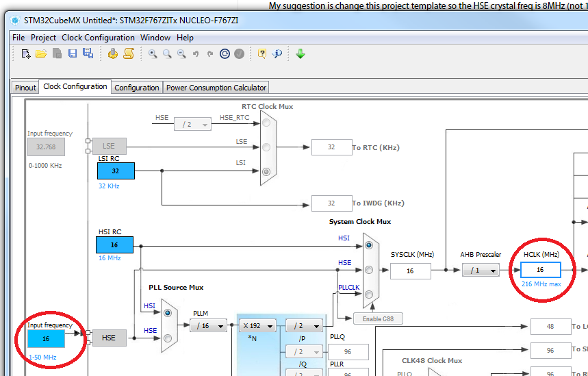Click the grayed Import Project document icon

57,54
